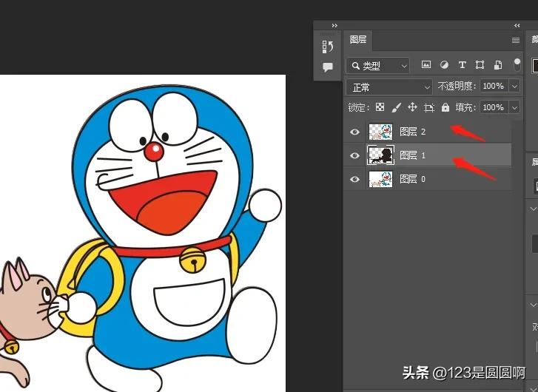The width and height of the screenshot is (538, 392).
Task: Lock image pixels with brush icon
Action: [x=396, y=107]
